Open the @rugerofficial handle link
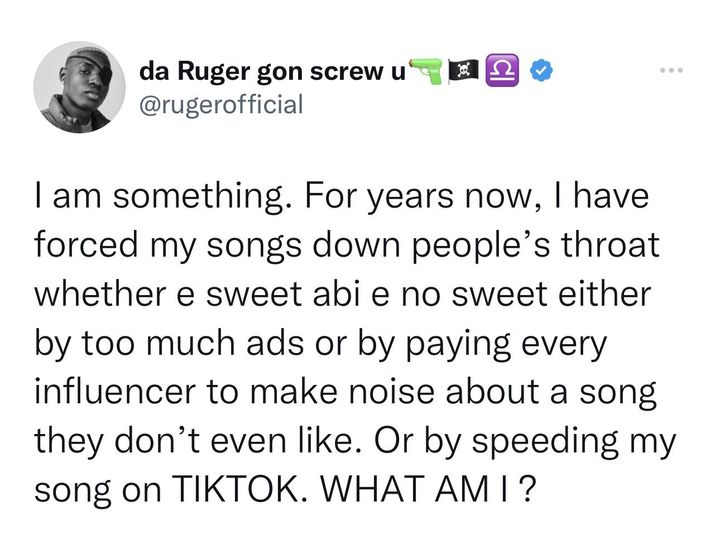Viewport: 720px width, 535px height. [220, 103]
